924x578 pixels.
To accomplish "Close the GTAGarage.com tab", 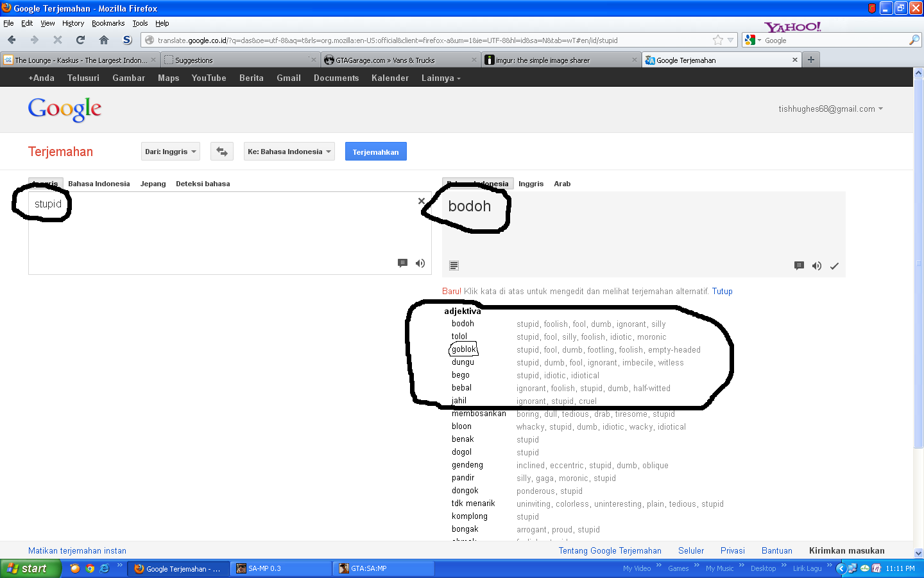I will point(474,60).
